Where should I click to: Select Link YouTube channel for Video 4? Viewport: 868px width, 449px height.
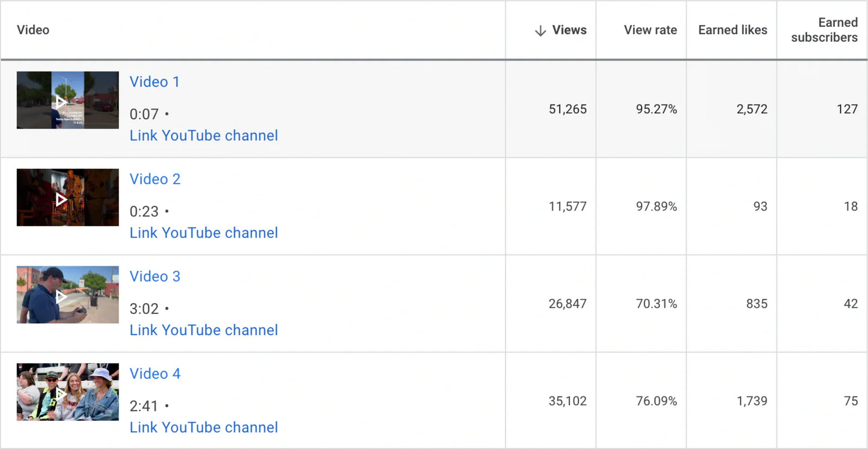pyautogui.click(x=203, y=427)
